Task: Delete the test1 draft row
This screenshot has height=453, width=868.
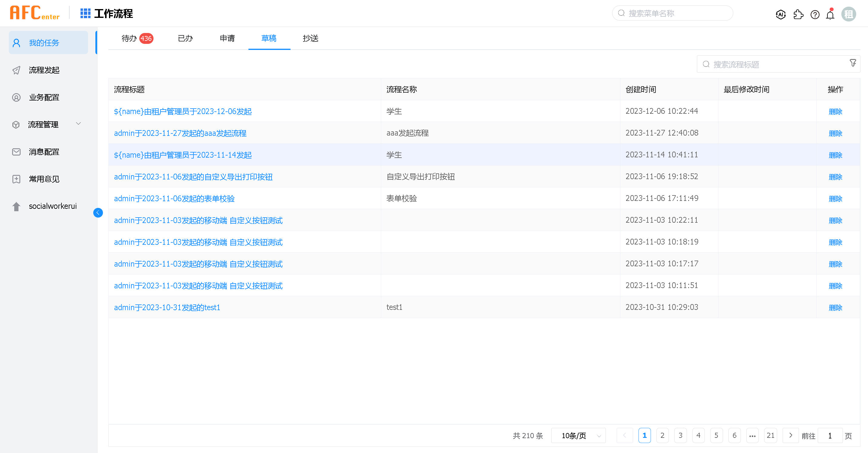Action: [x=835, y=307]
